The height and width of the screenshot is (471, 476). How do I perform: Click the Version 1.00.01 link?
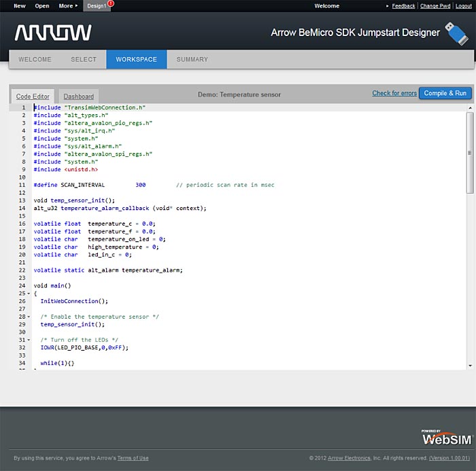point(449,458)
